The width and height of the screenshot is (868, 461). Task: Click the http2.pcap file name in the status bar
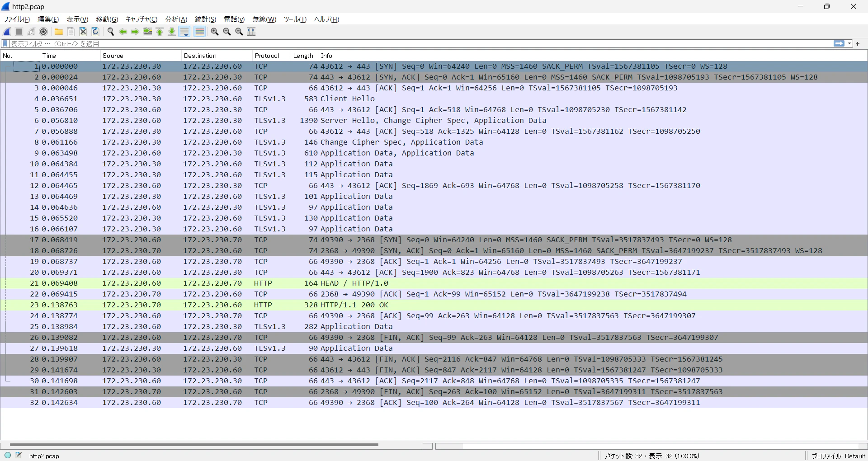click(44, 456)
